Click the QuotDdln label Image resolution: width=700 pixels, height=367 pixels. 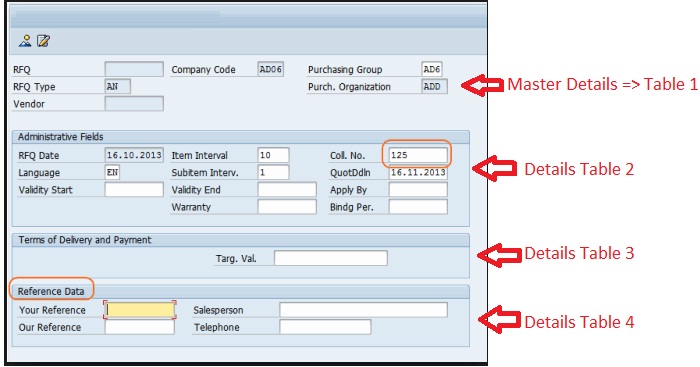pyautogui.click(x=350, y=173)
